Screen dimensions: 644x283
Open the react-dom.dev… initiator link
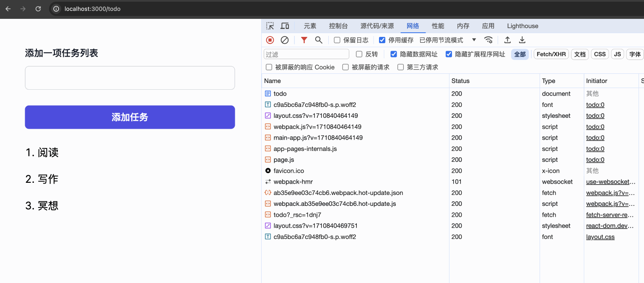pos(610,226)
